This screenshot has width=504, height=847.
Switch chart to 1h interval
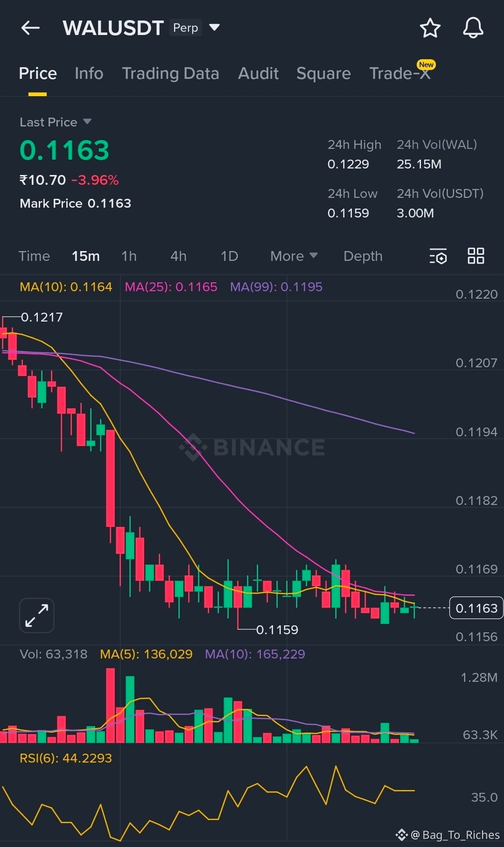129,256
